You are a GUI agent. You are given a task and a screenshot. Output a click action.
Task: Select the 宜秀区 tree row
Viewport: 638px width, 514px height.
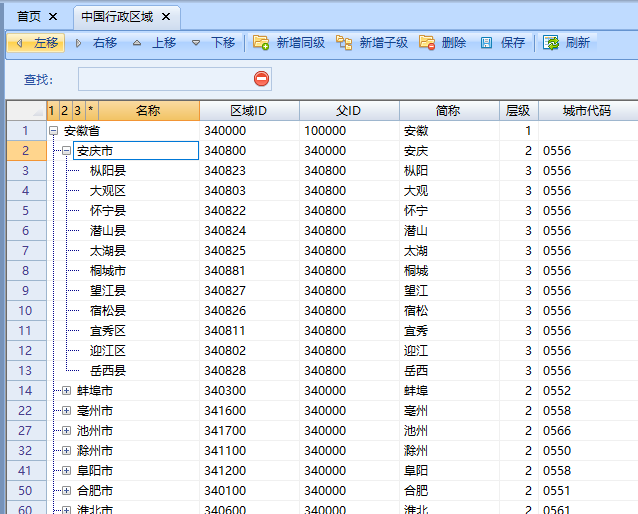point(108,330)
